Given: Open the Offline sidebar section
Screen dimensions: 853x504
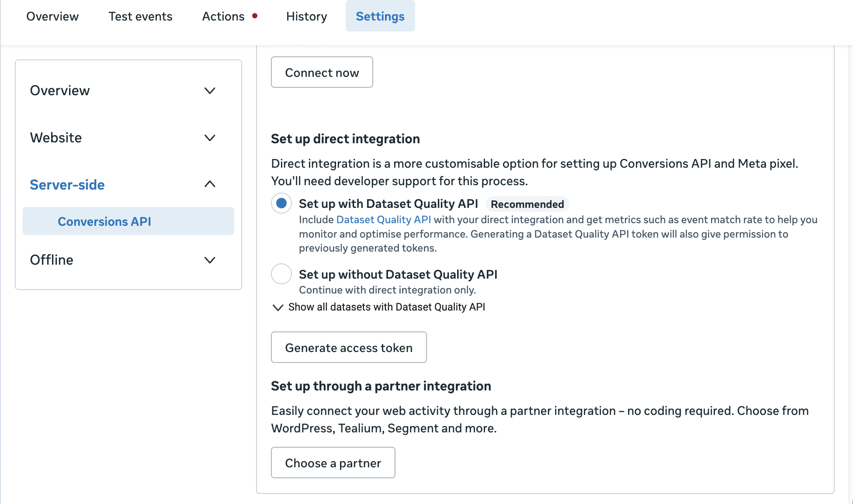Looking at the screenshot, I should click(x=52, y=260).
